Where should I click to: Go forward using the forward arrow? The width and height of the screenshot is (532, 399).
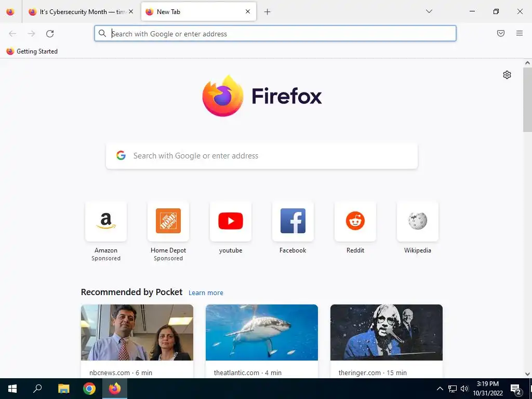31,34
